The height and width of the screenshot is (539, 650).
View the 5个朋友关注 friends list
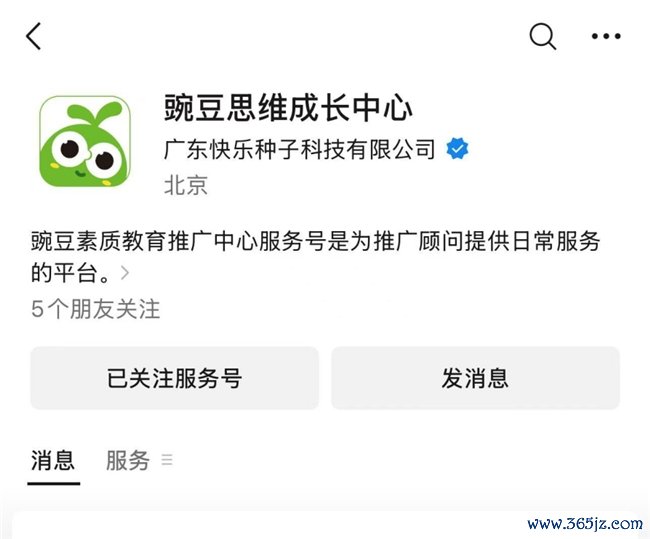[x=95, y=309]
